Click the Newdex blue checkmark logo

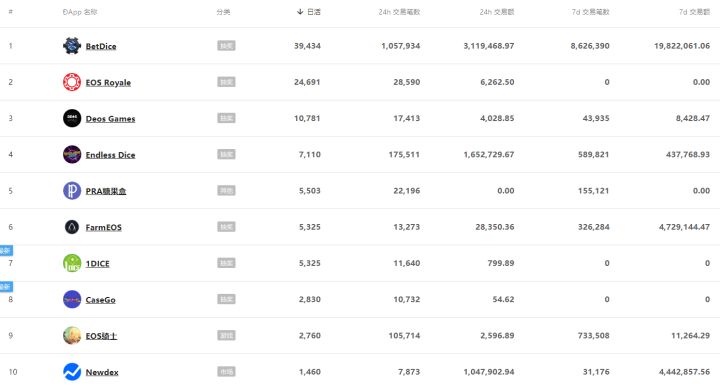point(72,372)
